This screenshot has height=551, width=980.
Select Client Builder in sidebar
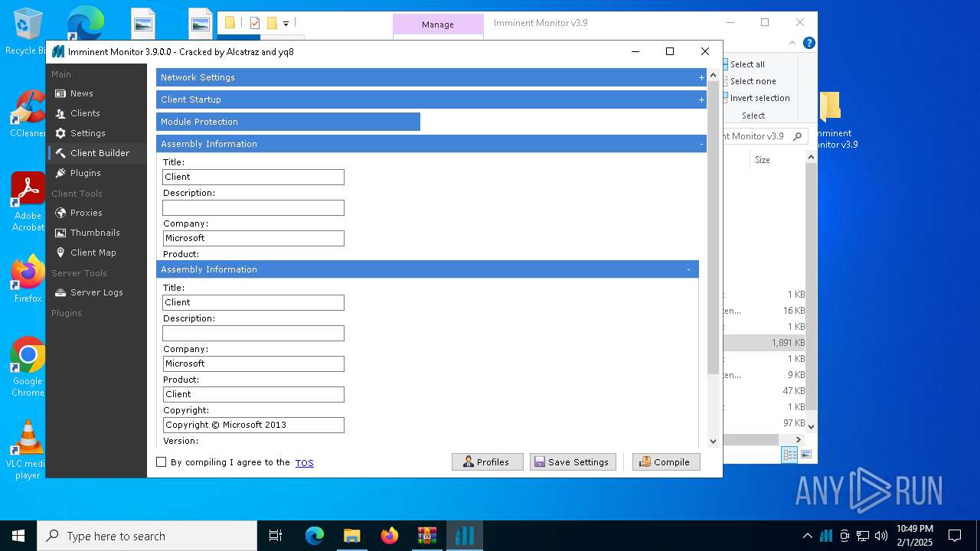[96, 153]
